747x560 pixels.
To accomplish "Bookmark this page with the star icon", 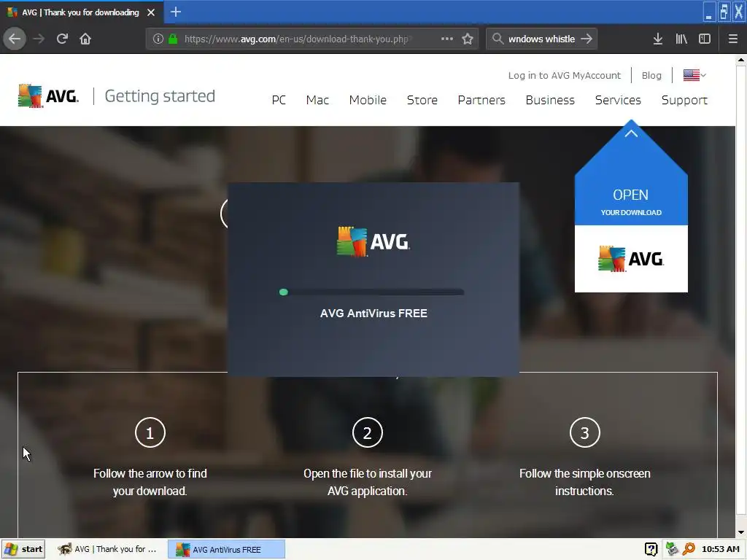I will coord(468,39).
